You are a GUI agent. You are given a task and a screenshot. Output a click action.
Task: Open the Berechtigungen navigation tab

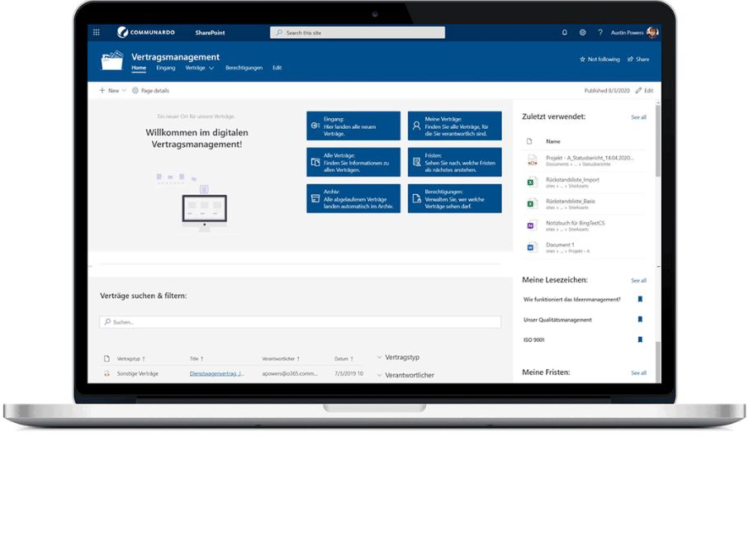point(244,68)
